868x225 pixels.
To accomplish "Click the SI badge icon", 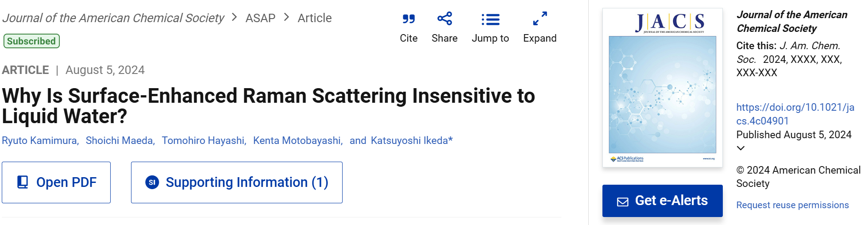I will point(152,182).
